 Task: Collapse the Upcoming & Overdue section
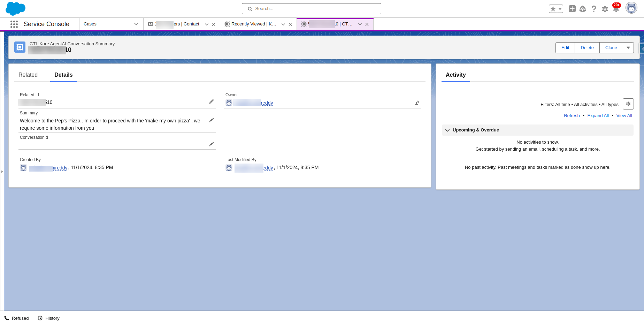pyautogui.click(x=447, y=130)
